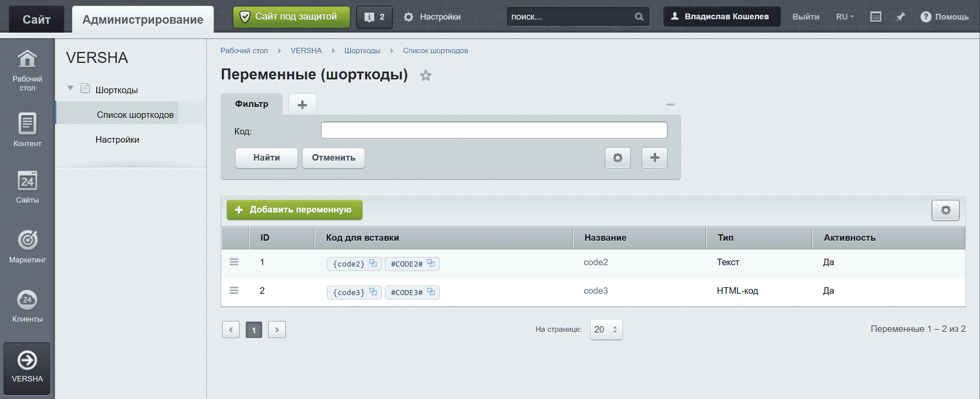Click the Отменить filter button
The height and width of the screenshot is (399, 980).
[333, 158]
